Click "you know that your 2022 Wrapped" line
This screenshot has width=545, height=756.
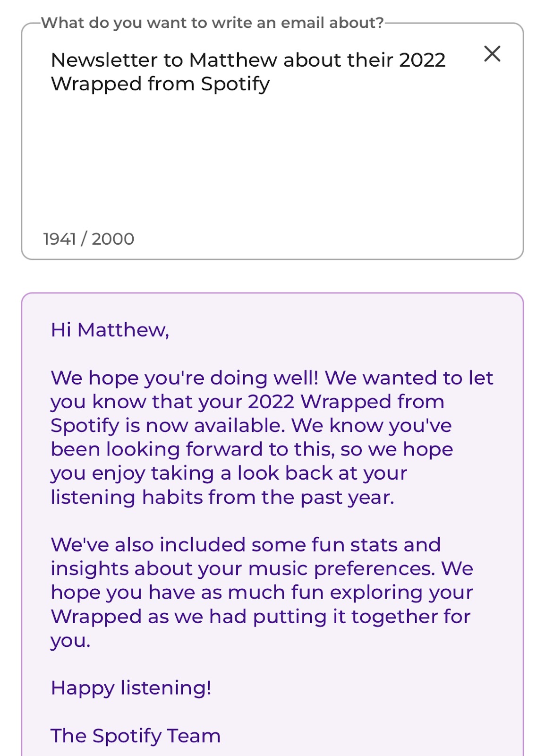247,402
